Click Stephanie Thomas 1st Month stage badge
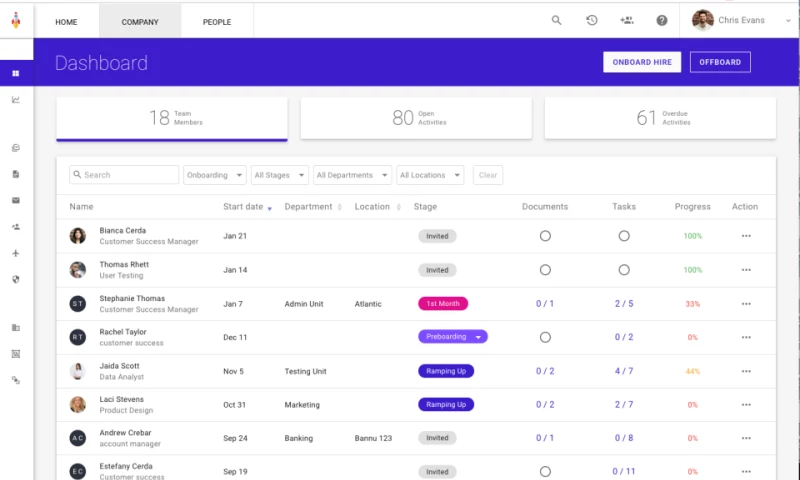The width and height of the screenshot is (800, 480). click(443, 304)
